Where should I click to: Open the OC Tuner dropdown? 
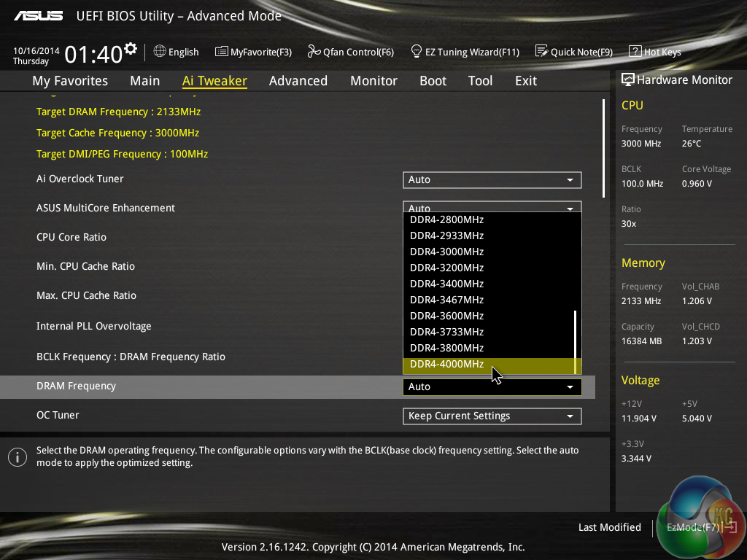(492, 416)
